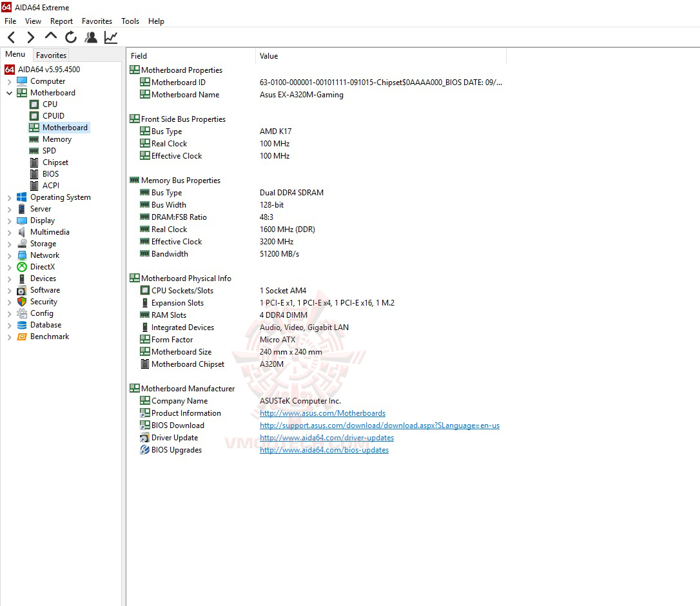Select the Motherboard Chipset row
The image size is (700, 606).
[x=317, y=364]
